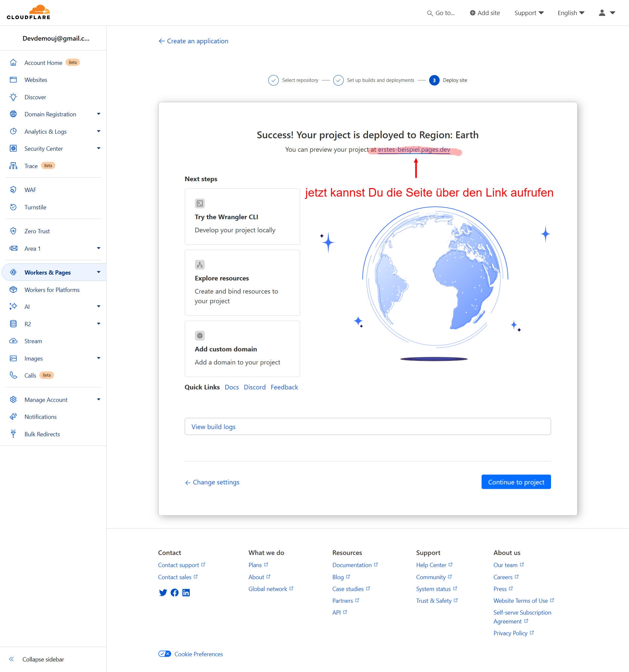Open the Twitter social icon

[x=163, y=593]
